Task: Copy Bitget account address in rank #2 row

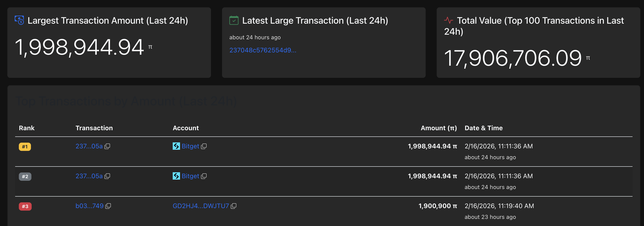Action: point(204,176)
